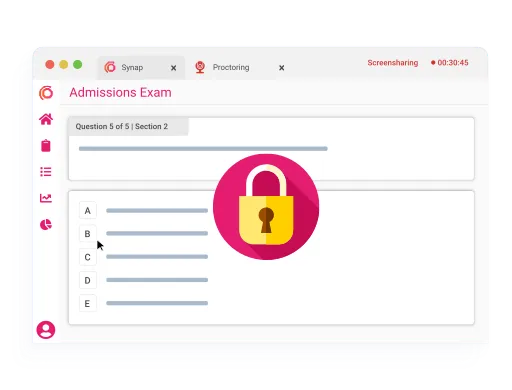
Task: Click the red window close button
Action: [50, 64]
